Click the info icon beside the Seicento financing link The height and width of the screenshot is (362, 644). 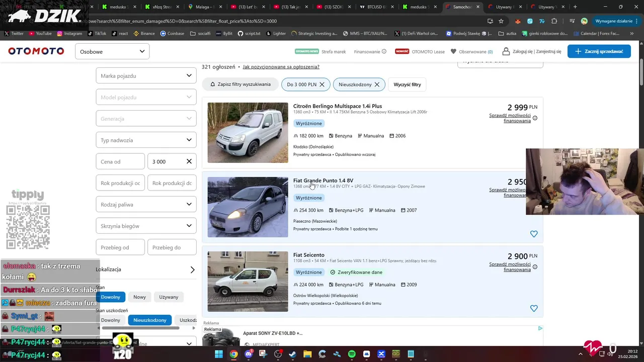535,267
